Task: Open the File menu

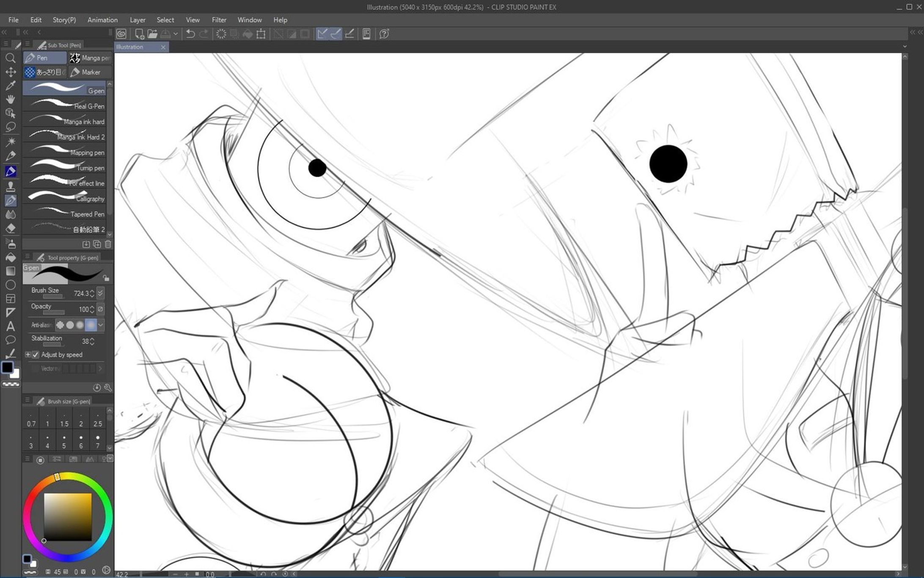Action: tap(14, 20)
